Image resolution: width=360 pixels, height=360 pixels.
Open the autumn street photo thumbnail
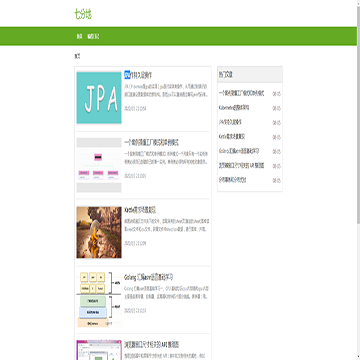click(x=99, y=232)
